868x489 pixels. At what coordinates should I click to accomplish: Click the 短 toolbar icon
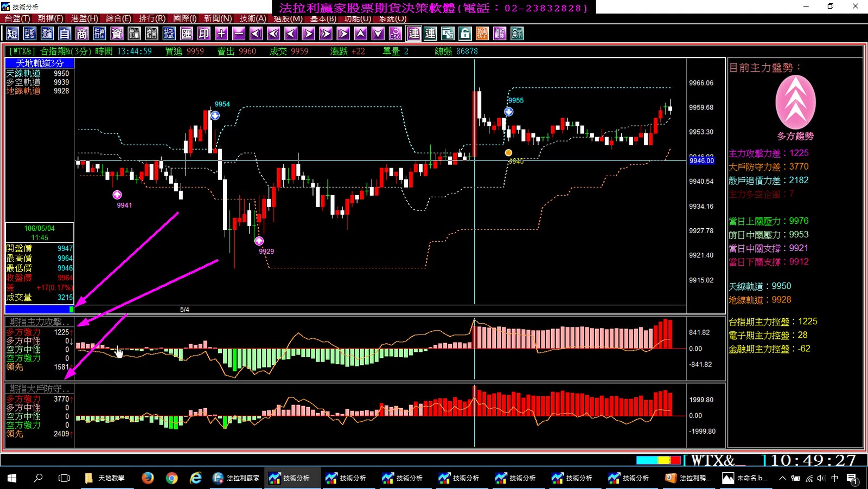pyautogui.click(x=12, y=34)
